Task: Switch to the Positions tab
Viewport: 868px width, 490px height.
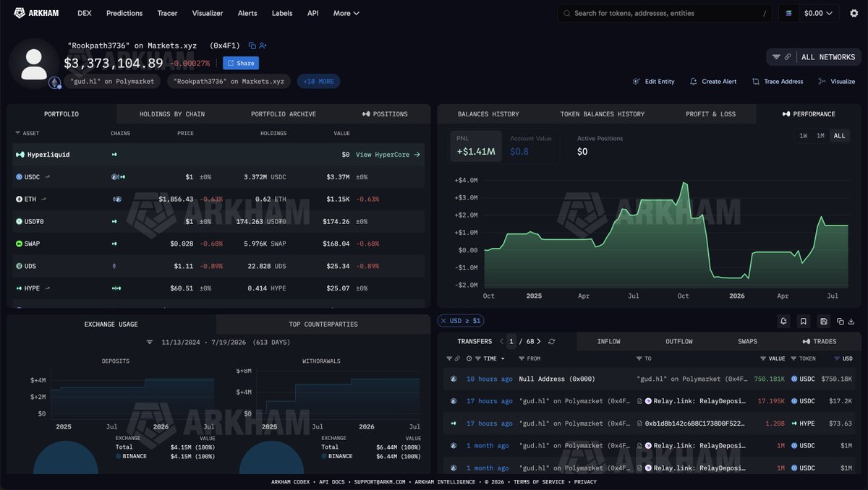Action: [385, 114]
